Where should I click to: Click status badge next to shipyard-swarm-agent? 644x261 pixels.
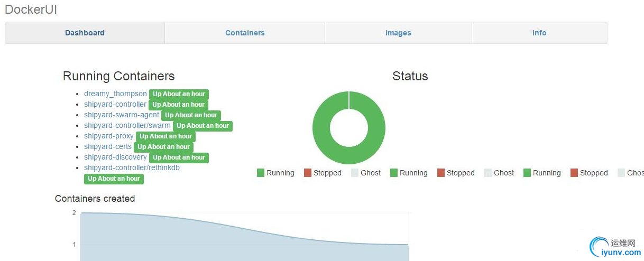[191, 115]
